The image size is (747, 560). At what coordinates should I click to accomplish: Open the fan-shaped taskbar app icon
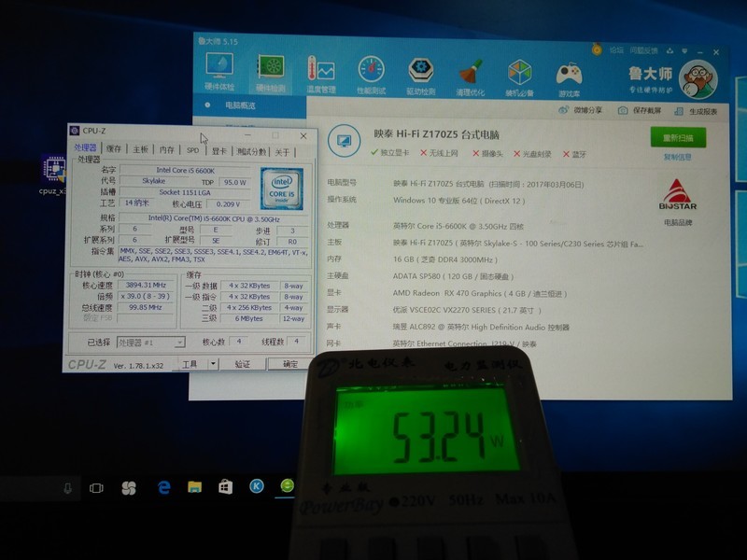[129, 488]
